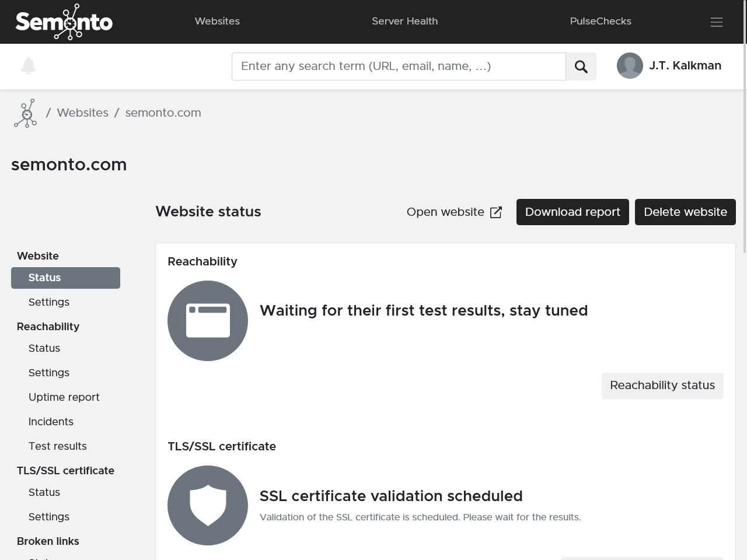Select the highlighted Website Status sidebar item
This screenshot has width=747, height=560.
click(x=65, y=278)
